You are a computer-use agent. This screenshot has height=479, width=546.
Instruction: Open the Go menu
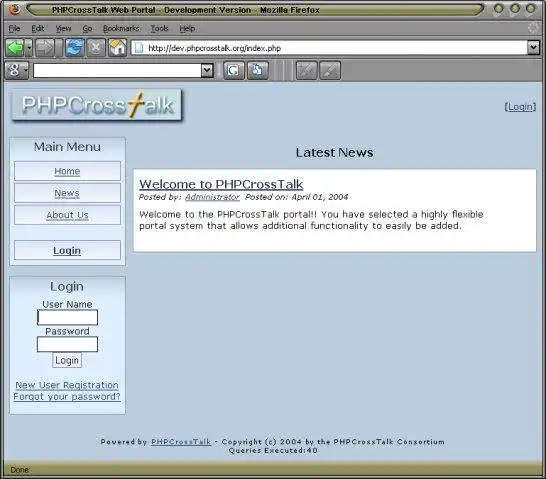(87, 28)
